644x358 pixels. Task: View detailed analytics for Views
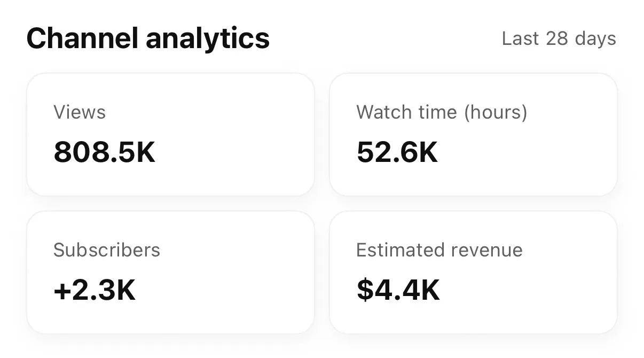click(x=171, y=135)
